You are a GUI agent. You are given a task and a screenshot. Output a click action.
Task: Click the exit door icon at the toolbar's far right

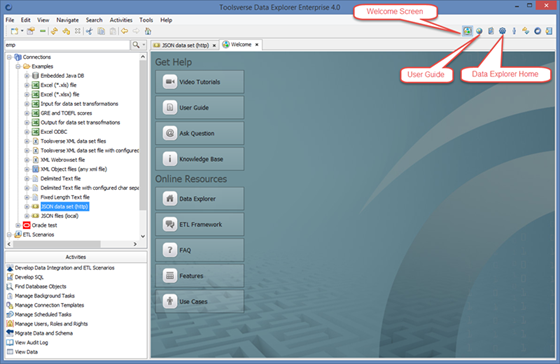coord(549,31)
